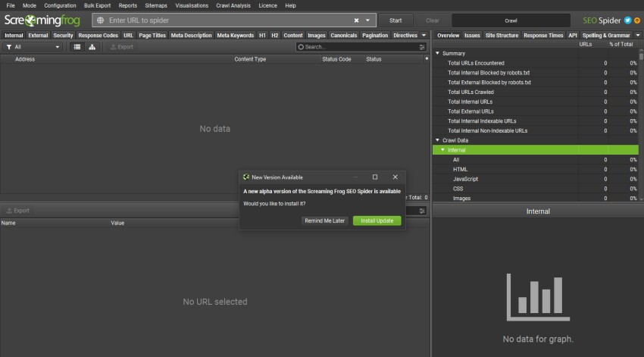Open the Configuration menu
Viewport: 644px width, 357px height.
coord(60,5)
